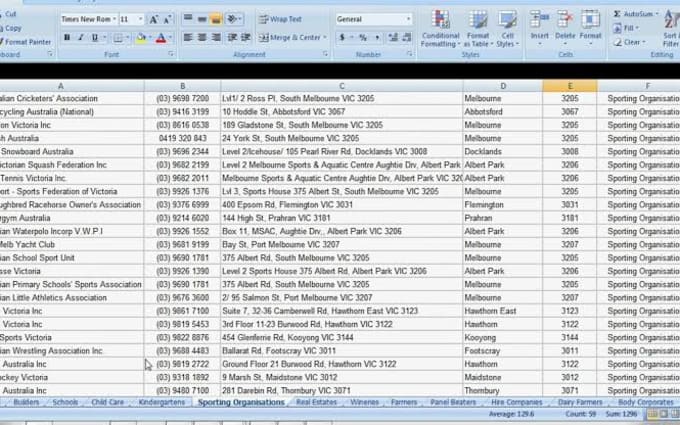Image resolution: width=680 pixels, height=425 pixels.
Task: Open the Clear dropdown
Action: [x=629, y=42]
